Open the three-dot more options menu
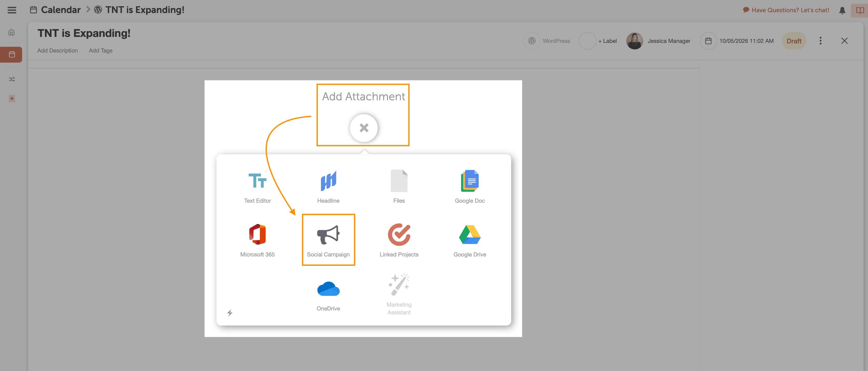 (x=820, y=41)
